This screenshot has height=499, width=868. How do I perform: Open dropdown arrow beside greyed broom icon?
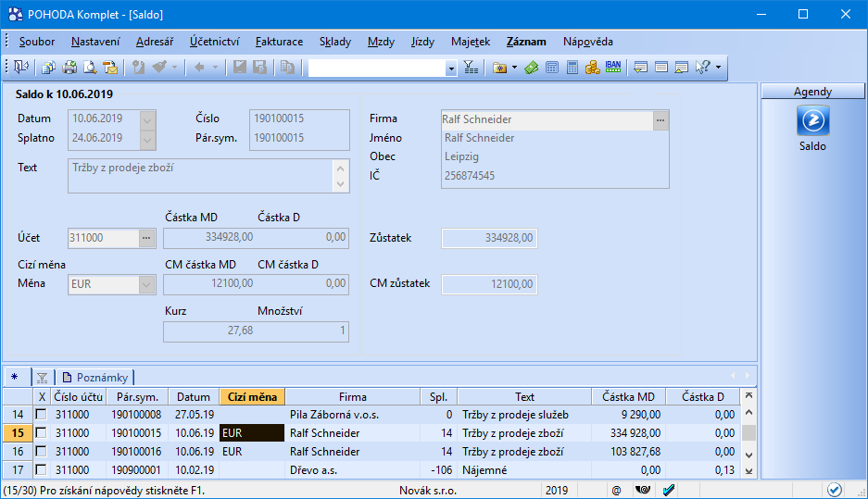[174, 68]
